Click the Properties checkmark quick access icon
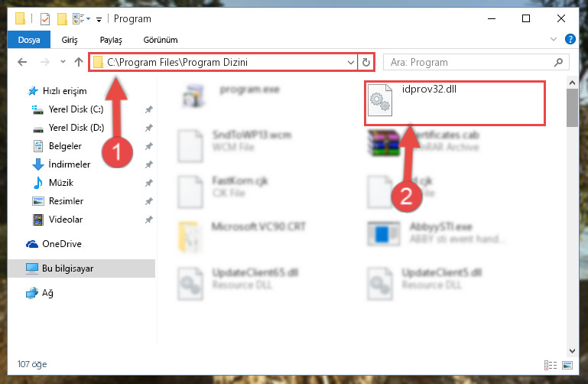The width and height of the screenshot is (588, 384). 44,19
